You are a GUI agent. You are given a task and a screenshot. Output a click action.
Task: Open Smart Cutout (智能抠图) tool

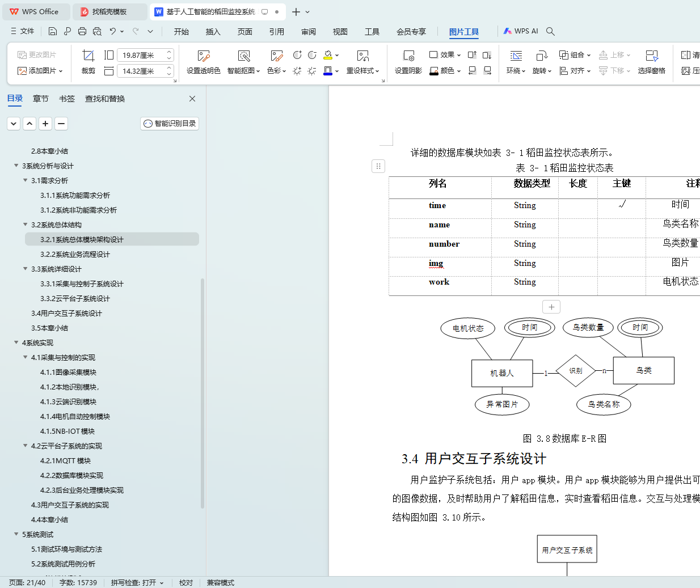243,62
